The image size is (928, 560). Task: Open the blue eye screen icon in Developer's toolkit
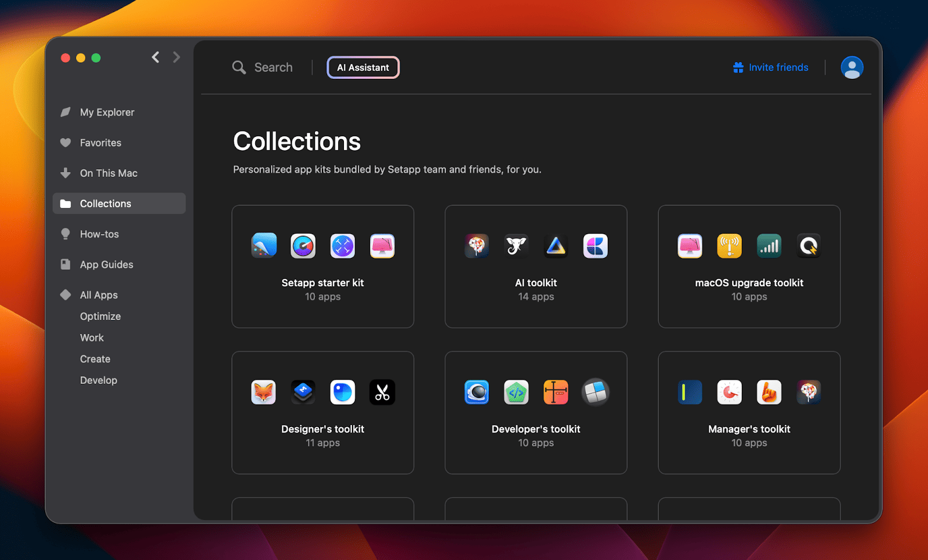(477, 392)
